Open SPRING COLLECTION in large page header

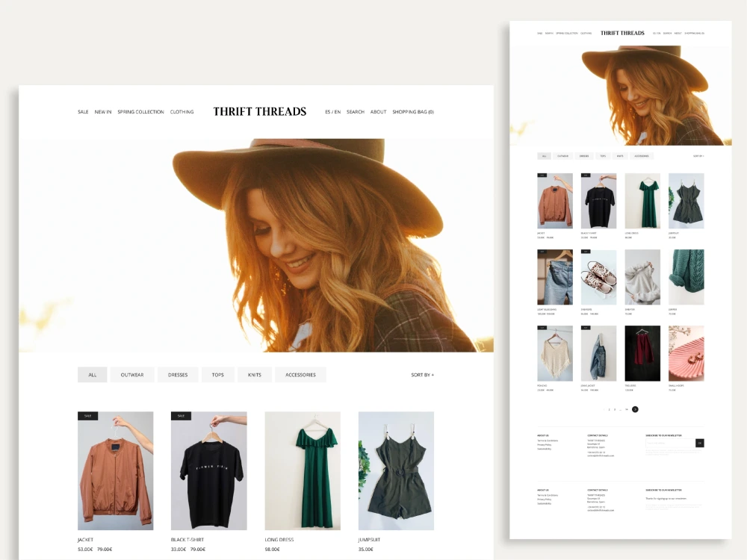click(140, 112)
